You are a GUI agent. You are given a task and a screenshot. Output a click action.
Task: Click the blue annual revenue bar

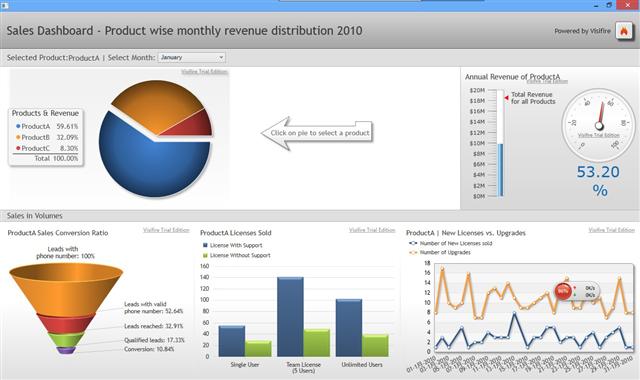[x=500, y=170]
